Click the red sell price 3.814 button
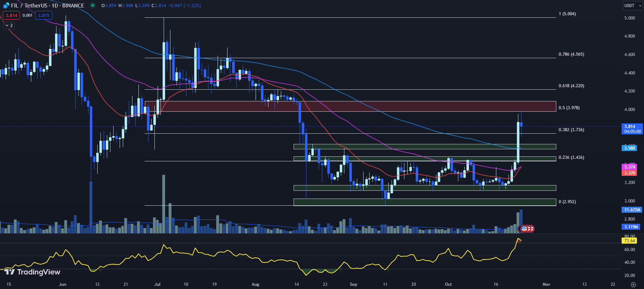 (11, 16)
